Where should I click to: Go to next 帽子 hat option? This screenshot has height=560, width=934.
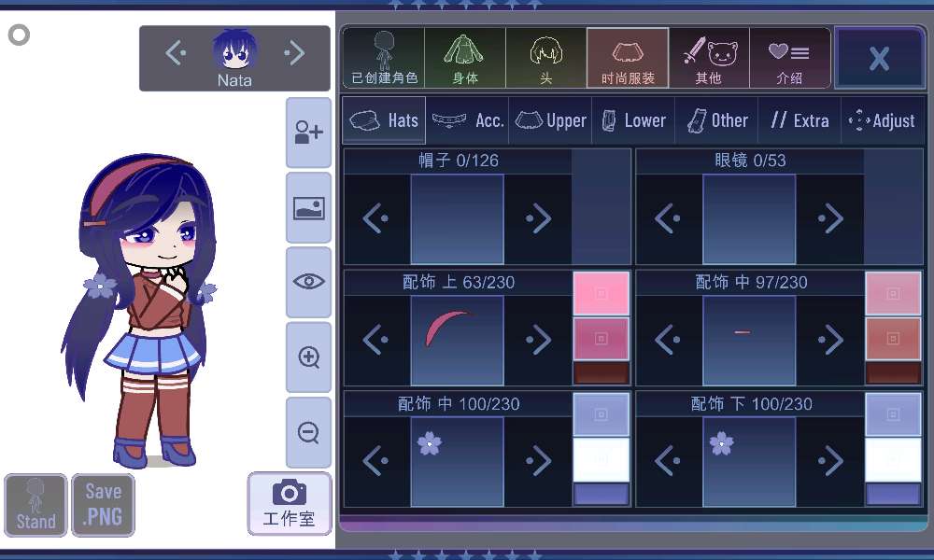(x=538, y=219)
